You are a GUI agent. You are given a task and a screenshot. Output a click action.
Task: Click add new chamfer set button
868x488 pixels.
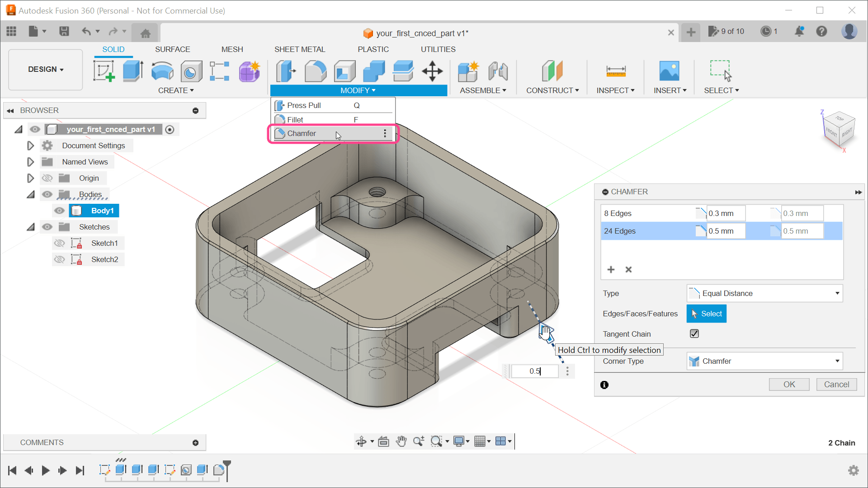(x=610, y=269)
